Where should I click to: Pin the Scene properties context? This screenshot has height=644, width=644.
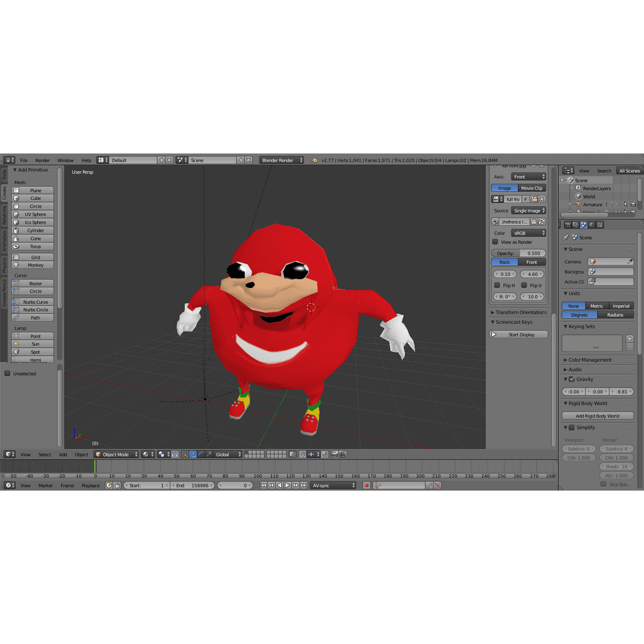pos(566,237)
